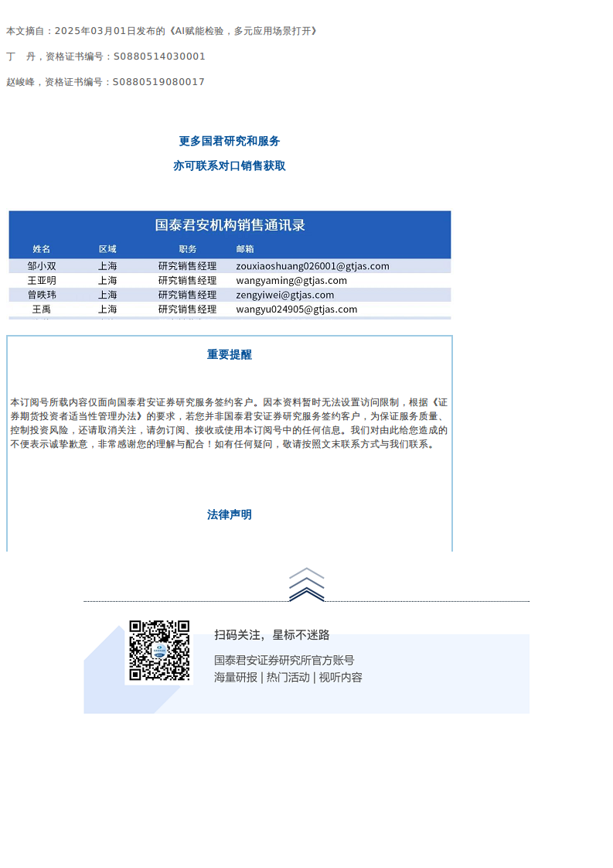Click 研究销售经理 in 邹小双's row
613x868 pixels.
click(x=188, y=266)
